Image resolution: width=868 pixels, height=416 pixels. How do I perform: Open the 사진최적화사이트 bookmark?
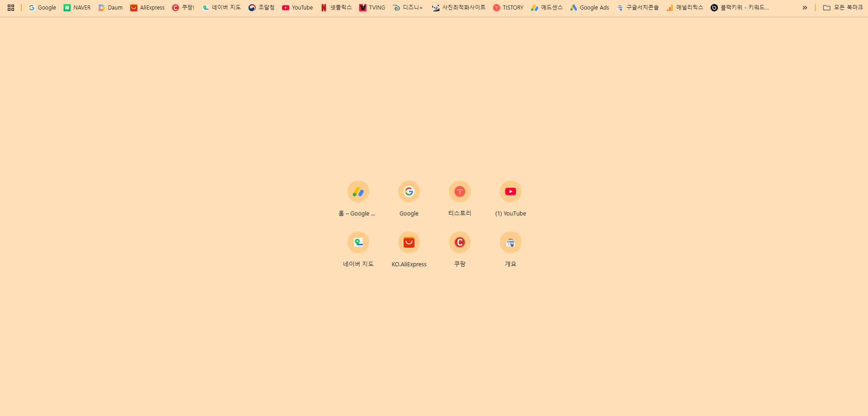[x=459, y=8]
